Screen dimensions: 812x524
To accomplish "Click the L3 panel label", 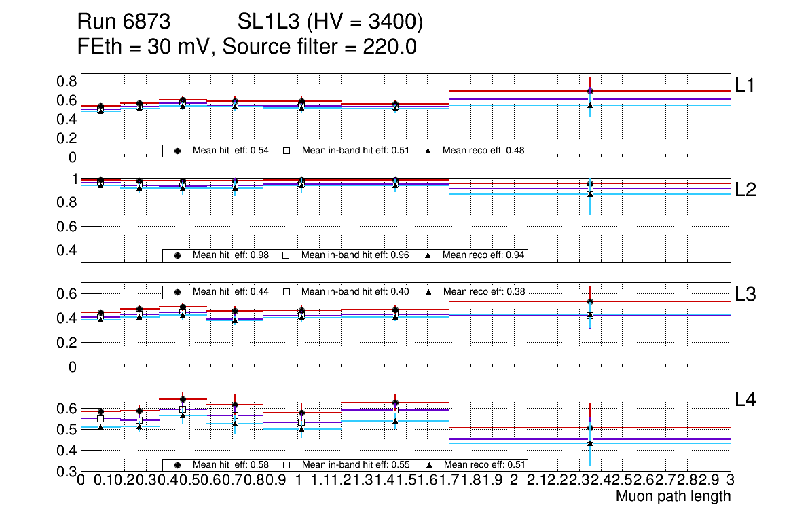I will click(745, 295).
